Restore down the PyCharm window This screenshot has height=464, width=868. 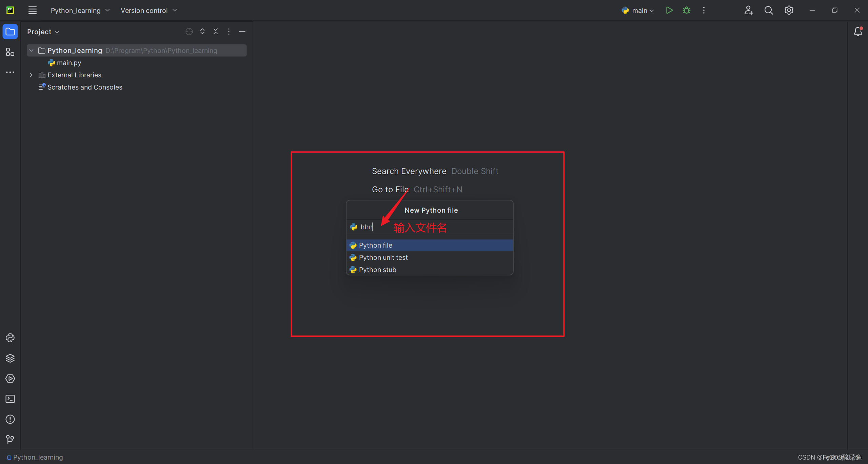(835, 10)
